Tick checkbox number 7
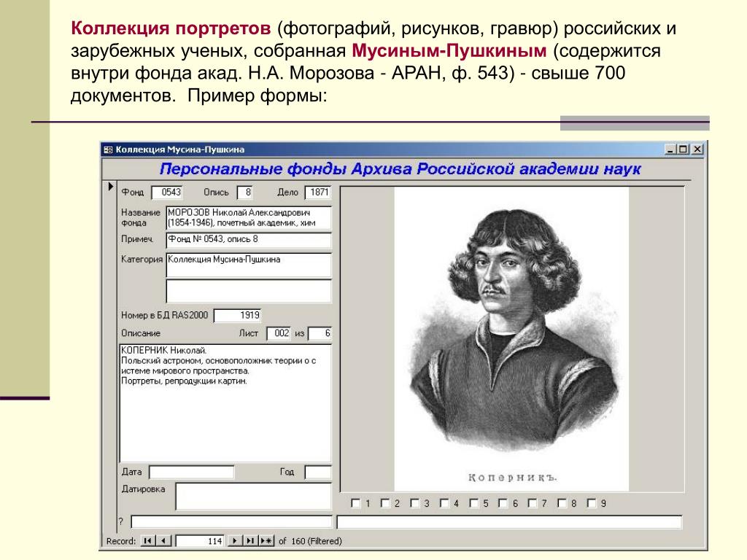The width and height of the screenshot is (747, 560). tap(532, 503)
